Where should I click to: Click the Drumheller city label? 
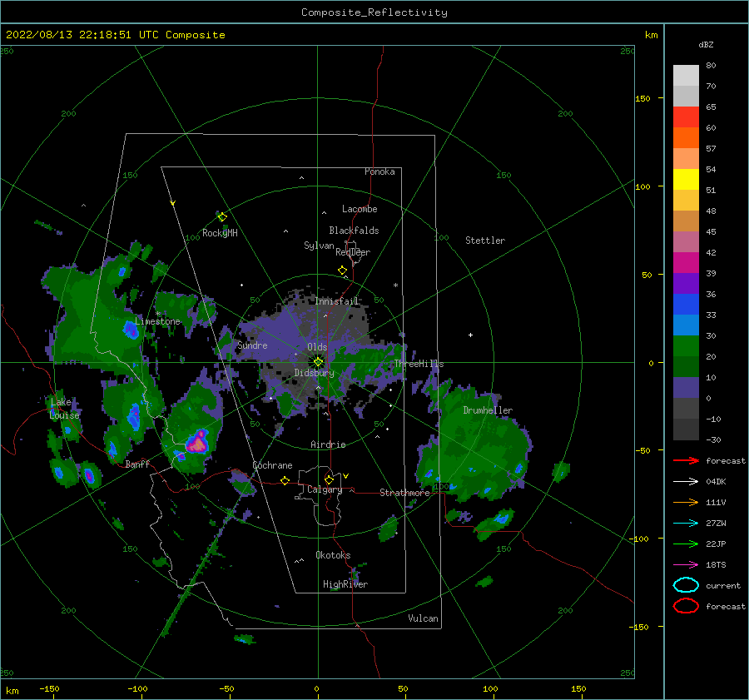point(488,410)
